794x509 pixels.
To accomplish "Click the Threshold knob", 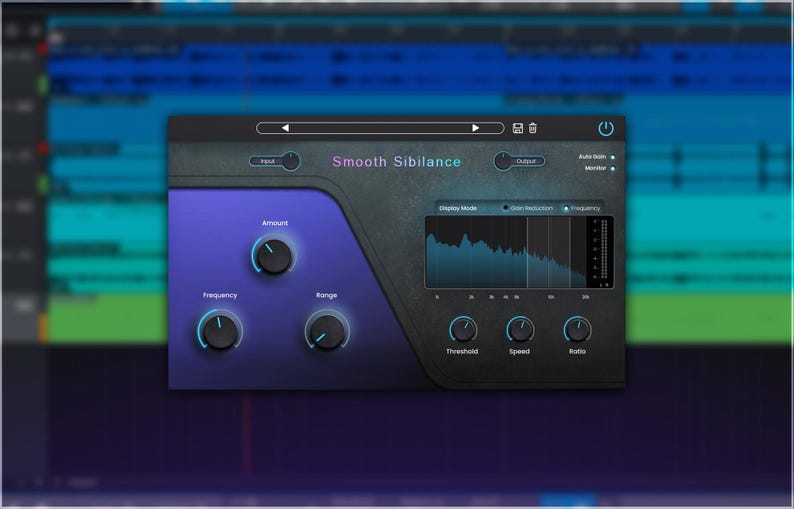I will 463,330.
